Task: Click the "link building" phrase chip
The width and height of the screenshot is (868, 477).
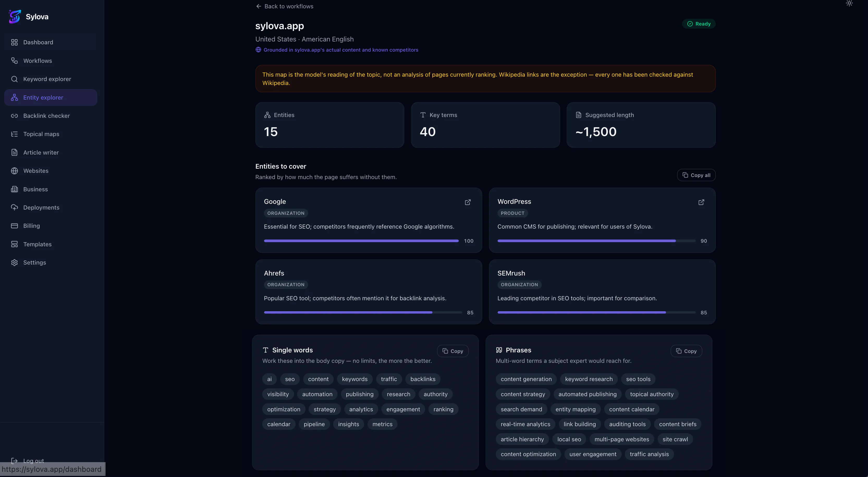Action: tap(579, 424)
